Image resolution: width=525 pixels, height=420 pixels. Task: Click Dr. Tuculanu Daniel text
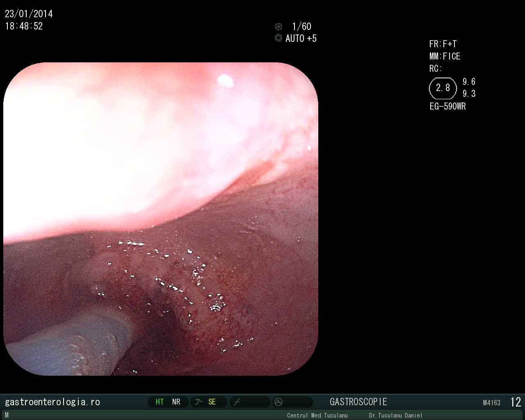[x=396, y=415]
